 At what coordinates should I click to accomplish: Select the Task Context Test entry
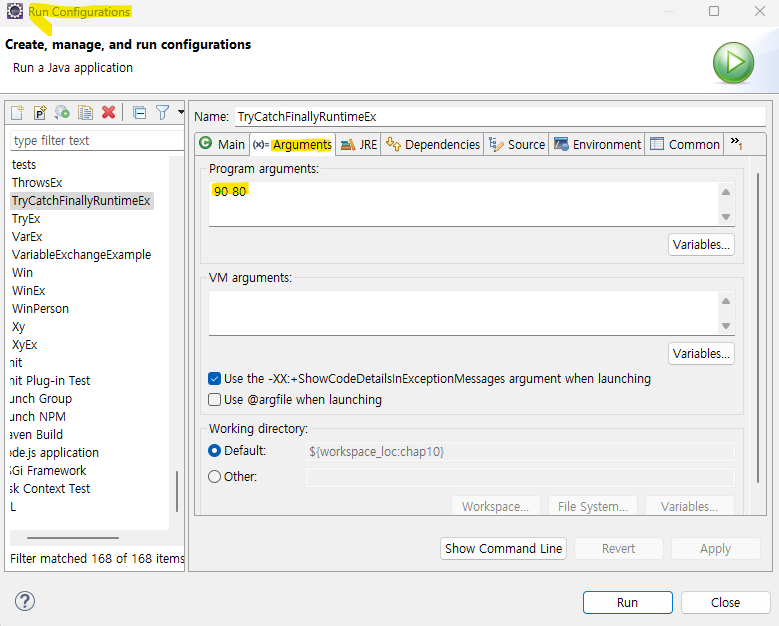click(50, 488)
